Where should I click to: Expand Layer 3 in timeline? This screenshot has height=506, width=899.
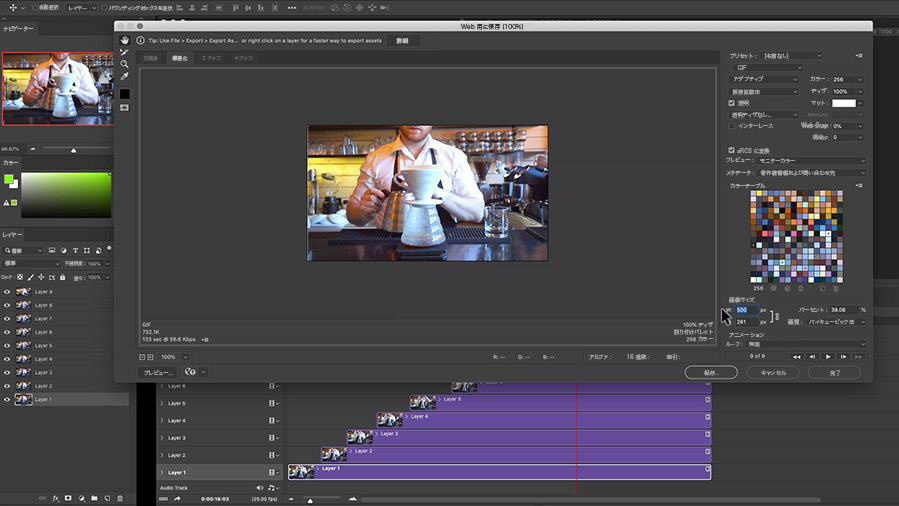pyautogui.click(x=162, y=438)
